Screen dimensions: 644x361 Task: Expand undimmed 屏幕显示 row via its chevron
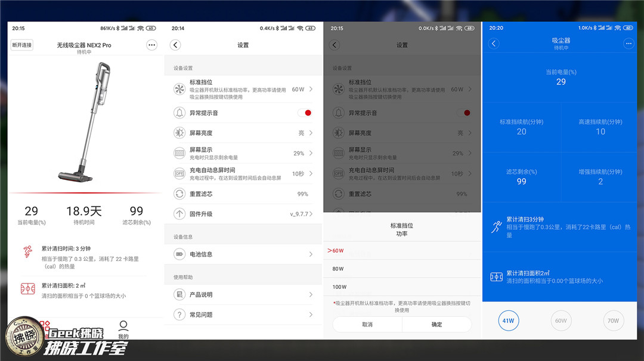coord(311,153)
